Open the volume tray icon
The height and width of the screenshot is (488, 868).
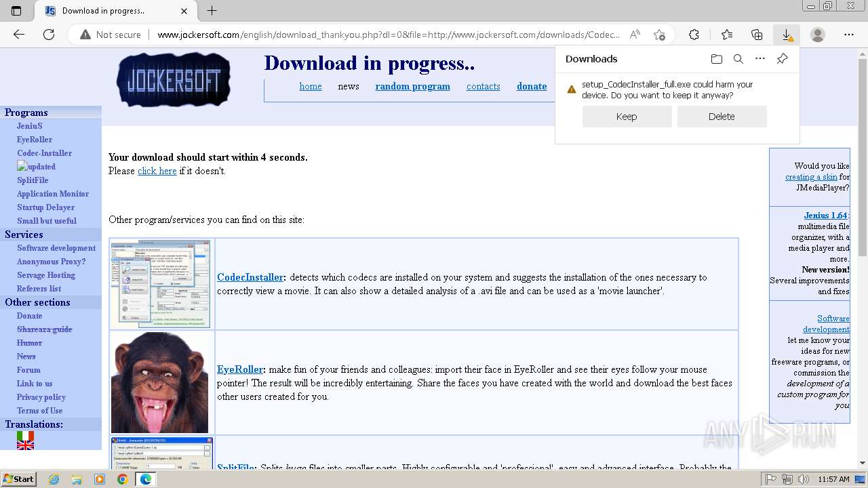(x=803, y=479)
